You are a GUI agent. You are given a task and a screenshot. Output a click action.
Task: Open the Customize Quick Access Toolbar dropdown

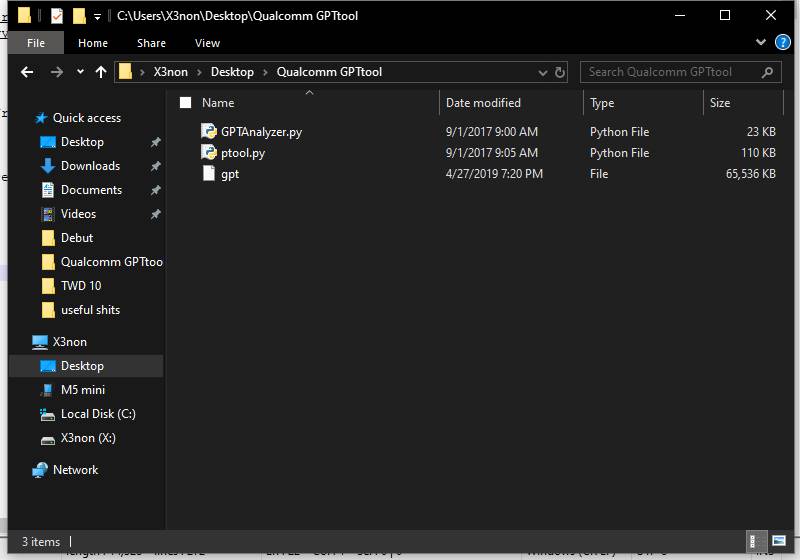97,17
